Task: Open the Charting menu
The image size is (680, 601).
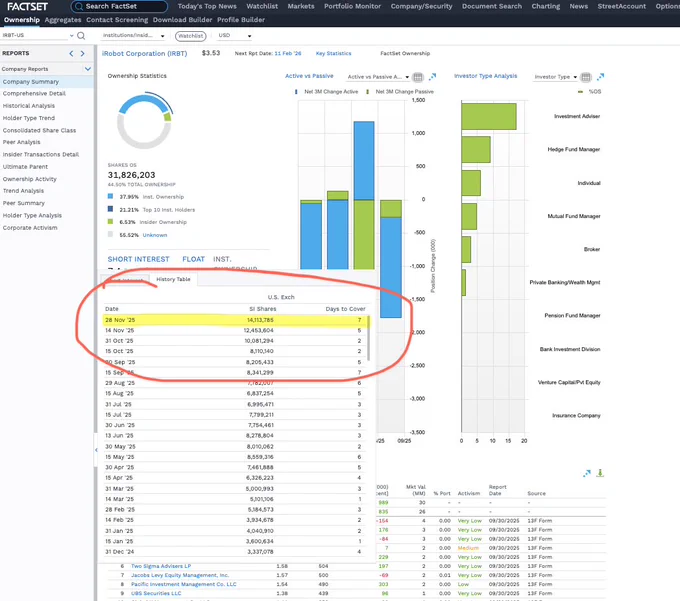Action: coord(546,6)
